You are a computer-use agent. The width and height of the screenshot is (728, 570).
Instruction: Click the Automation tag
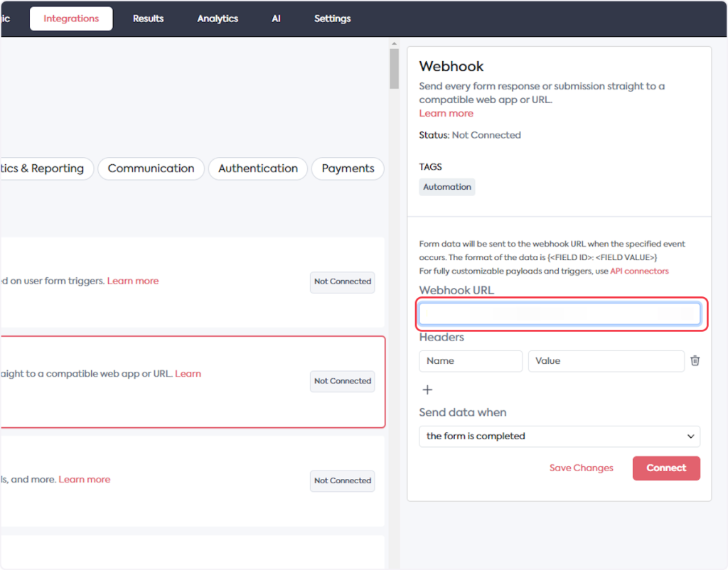coord(447,187)
